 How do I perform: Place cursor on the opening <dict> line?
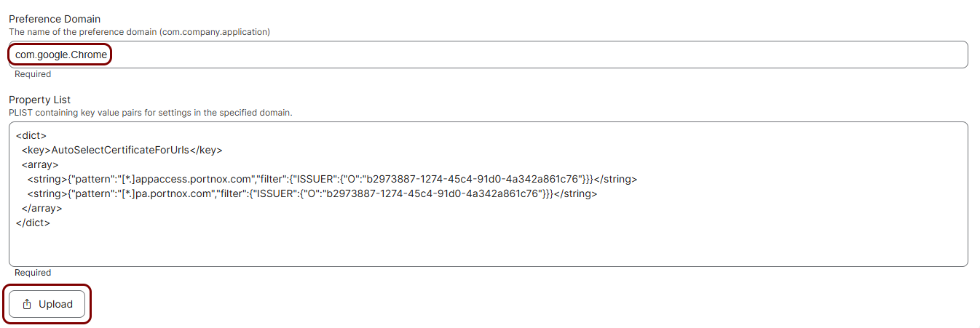(31, 135)
